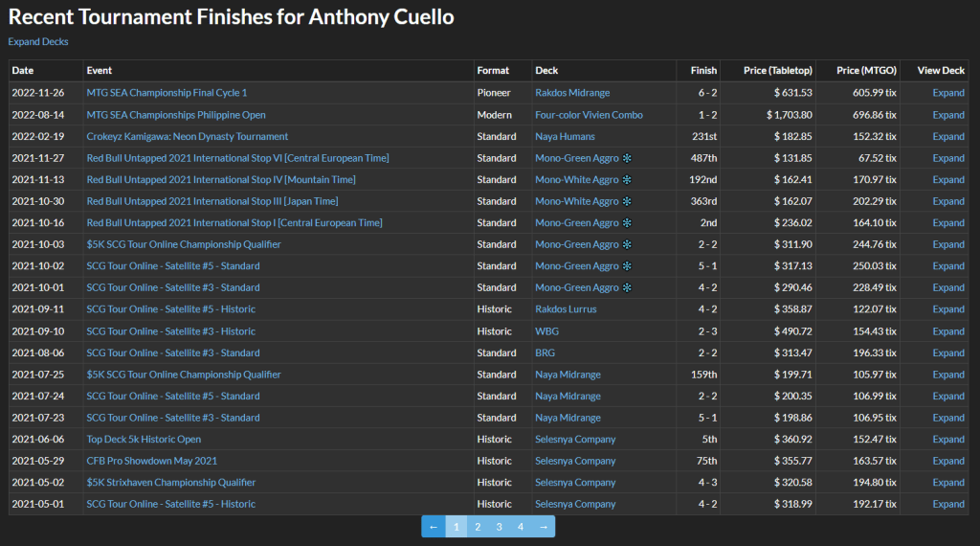Switch to page 2 of results
This screenshot has width=980, height=546.
478,527
